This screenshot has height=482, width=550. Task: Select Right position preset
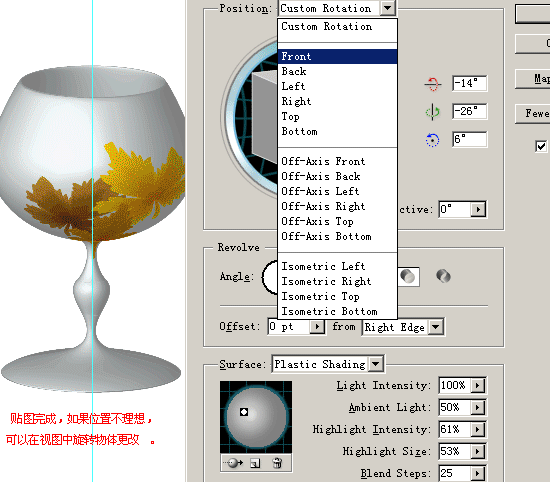pyautogui.click(x=337, y=101)
